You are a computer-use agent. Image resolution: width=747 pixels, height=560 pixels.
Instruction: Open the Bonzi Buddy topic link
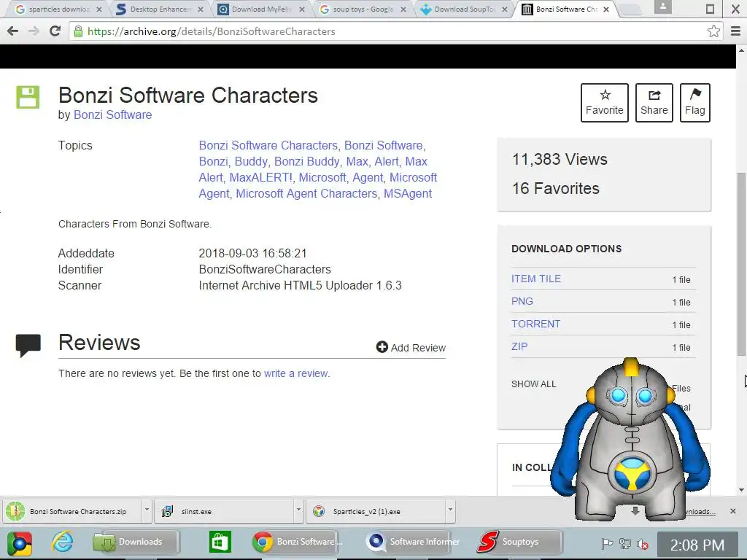click(x=307, y=161)
